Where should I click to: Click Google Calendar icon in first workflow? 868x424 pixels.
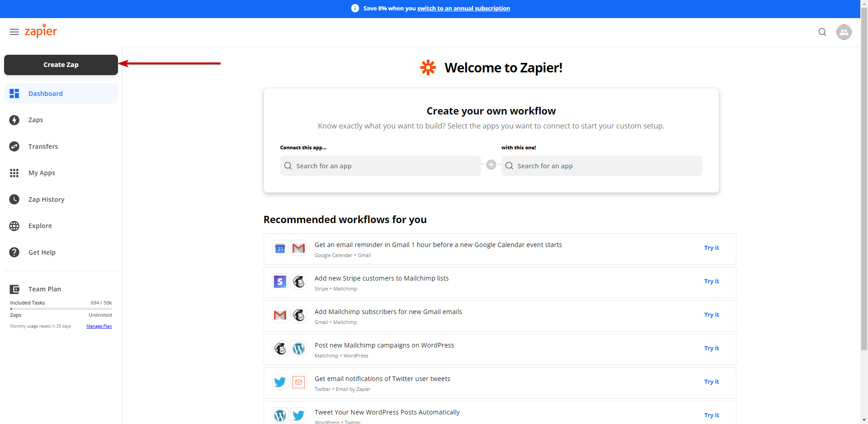(x=280, y=248)
